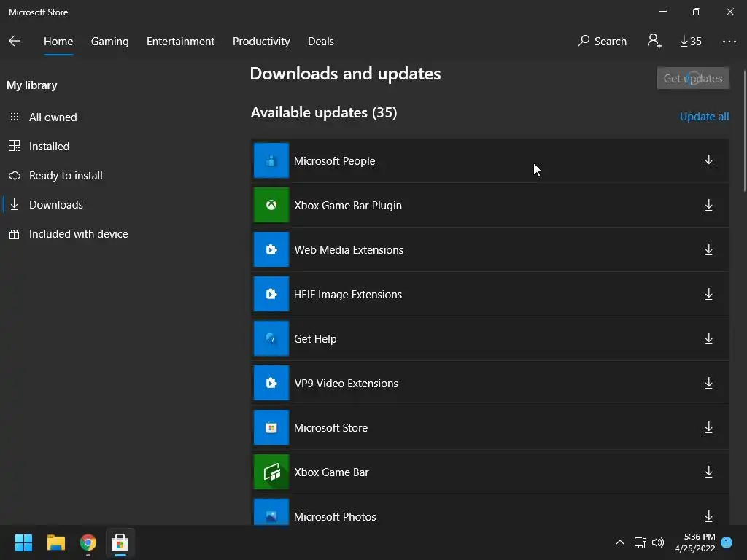The image size is (747, 560).
Task: Download the Microsoft Photos update
Action: pos(708,516)
